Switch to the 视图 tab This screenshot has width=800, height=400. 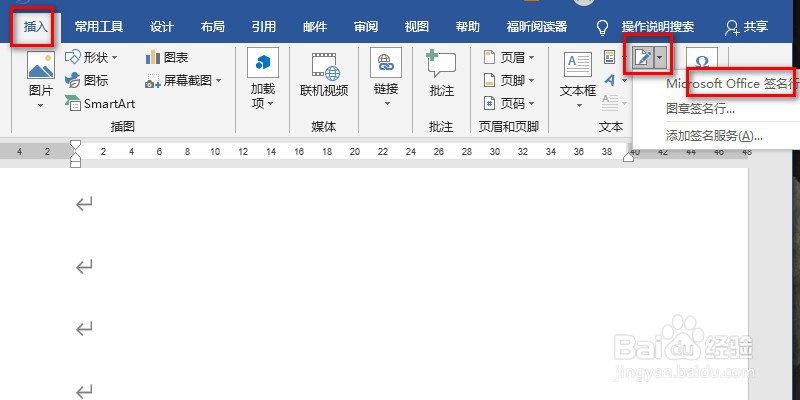(x=417, y=27)
